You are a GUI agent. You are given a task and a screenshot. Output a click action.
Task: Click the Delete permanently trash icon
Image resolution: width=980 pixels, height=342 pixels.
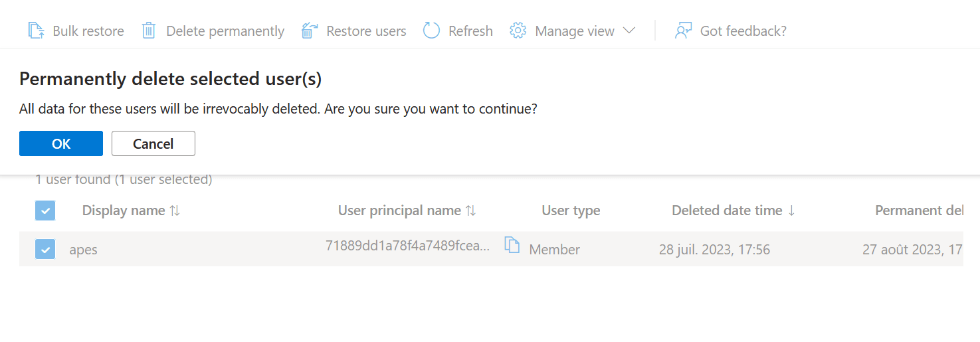(x=149, y=31)
